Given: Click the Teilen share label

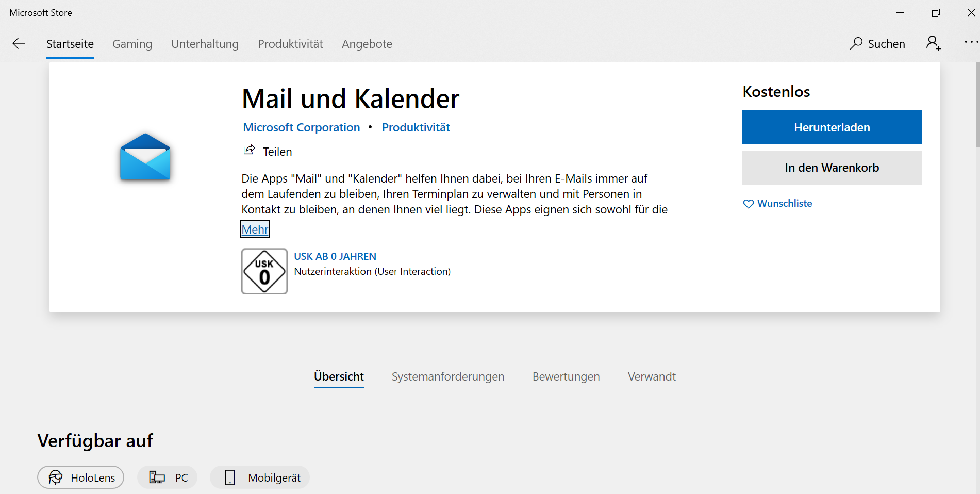Looking at the screenshot, I should click(277, 152).
